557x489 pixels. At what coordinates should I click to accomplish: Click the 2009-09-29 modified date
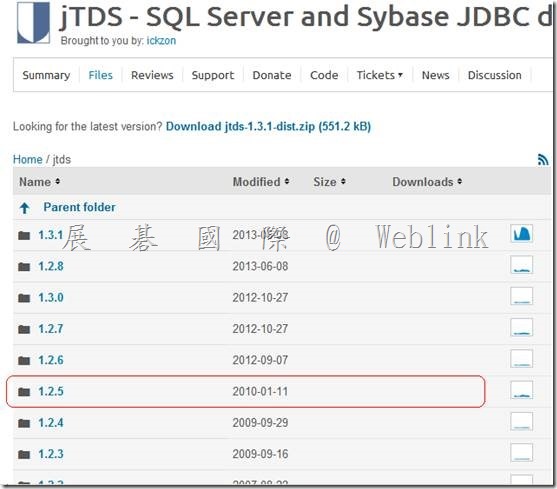(260, 423)
